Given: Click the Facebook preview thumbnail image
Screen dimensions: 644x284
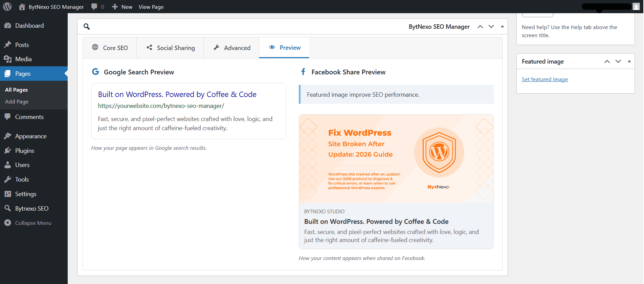Looking at the screenshot, I should pos(396,159).
